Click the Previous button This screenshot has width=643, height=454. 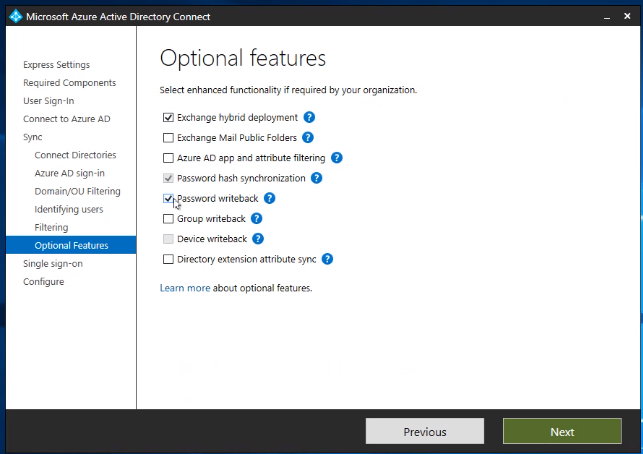pyautogui.click(x=425, y=431)
